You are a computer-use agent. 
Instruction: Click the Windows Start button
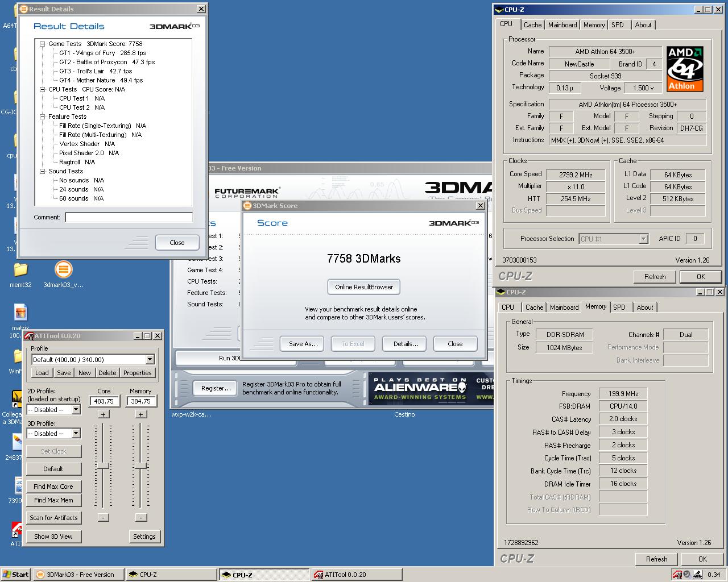point(15,575)
